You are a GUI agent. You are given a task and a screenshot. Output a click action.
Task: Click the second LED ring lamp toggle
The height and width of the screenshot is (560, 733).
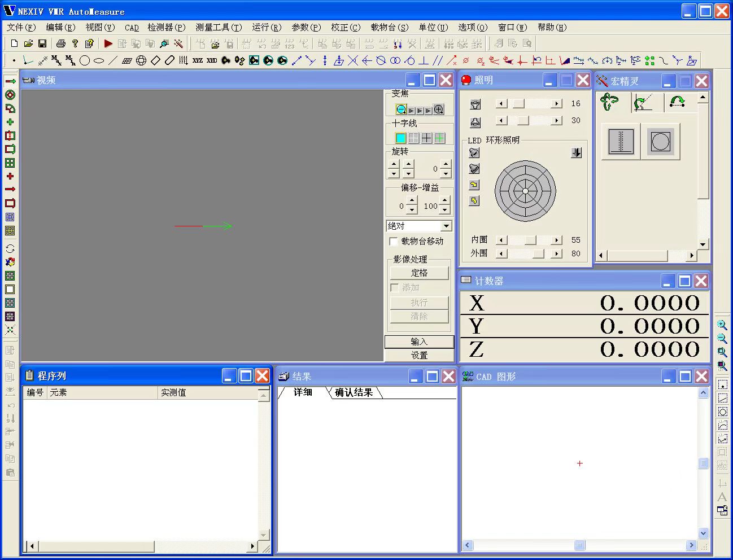(x=474, y=169)
